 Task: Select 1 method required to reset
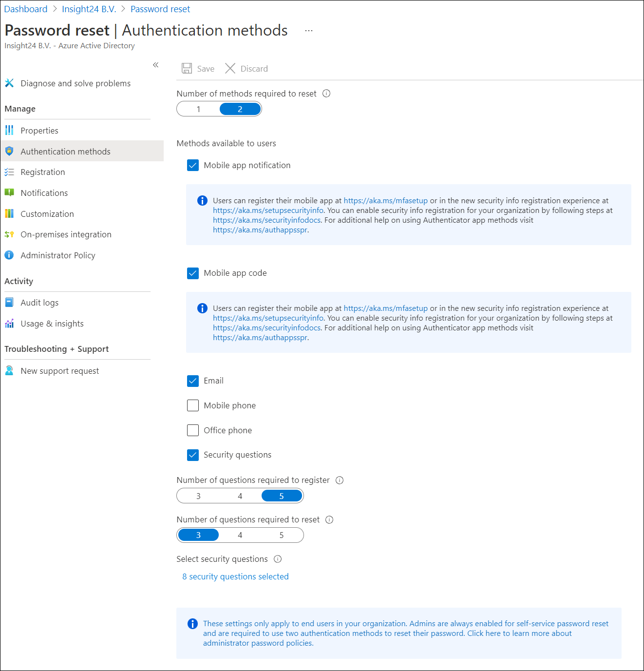click(x=198, y=109)
